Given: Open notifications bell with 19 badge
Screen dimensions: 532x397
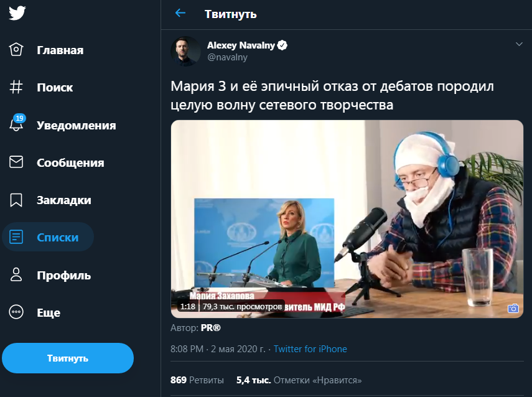Looking at the screenshot, I should (x=17, y=124).
